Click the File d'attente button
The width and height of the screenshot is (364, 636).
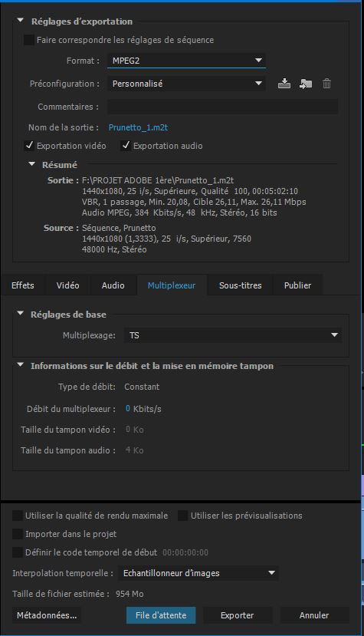pyautogui.click(x=161, y=615)
